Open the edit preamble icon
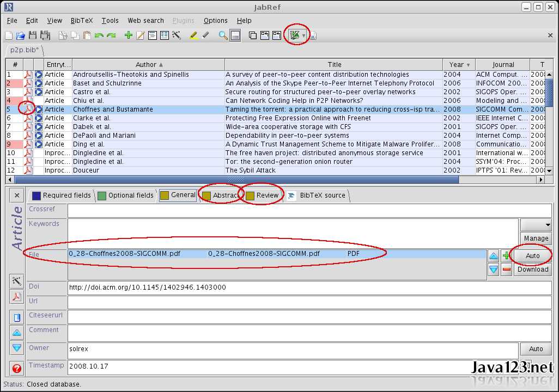The image size is (559, 392). (x=153, y=35)
